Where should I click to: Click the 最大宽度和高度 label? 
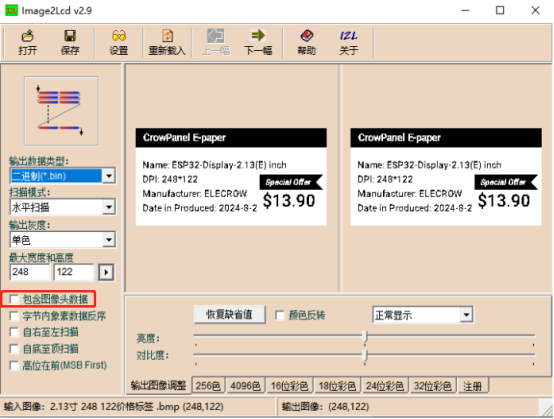(x=41, y=258)
